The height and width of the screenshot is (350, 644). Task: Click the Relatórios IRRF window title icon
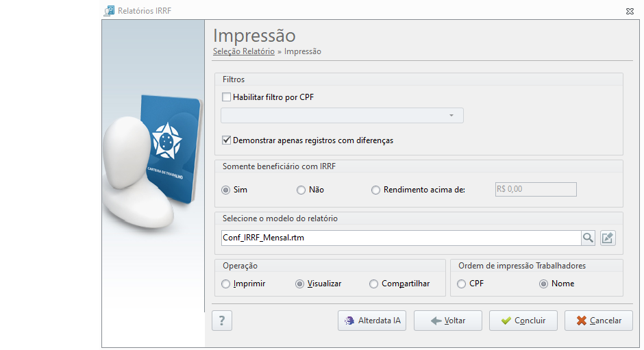pyautogui.click(x=109, y=11)
